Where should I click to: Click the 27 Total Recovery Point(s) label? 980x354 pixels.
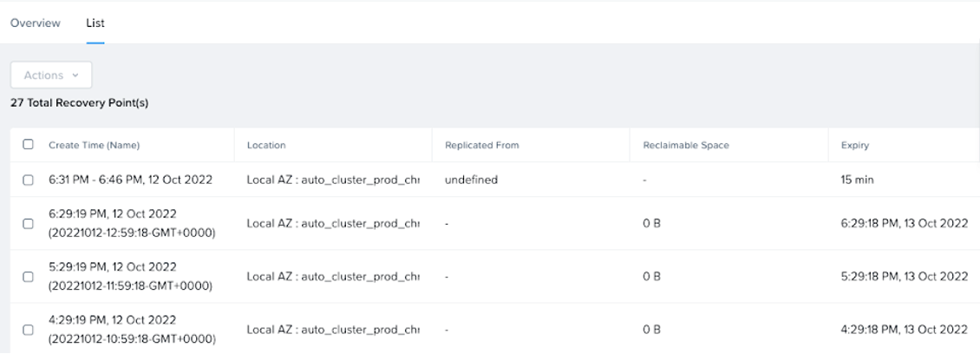[x=80, y=103]
